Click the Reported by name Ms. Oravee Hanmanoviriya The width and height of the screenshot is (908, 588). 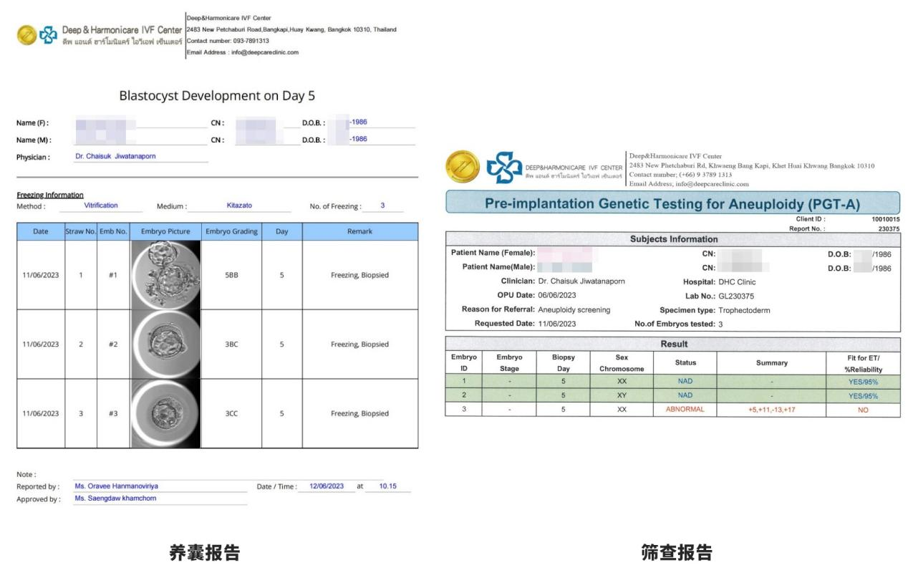(x=117, y=486)
